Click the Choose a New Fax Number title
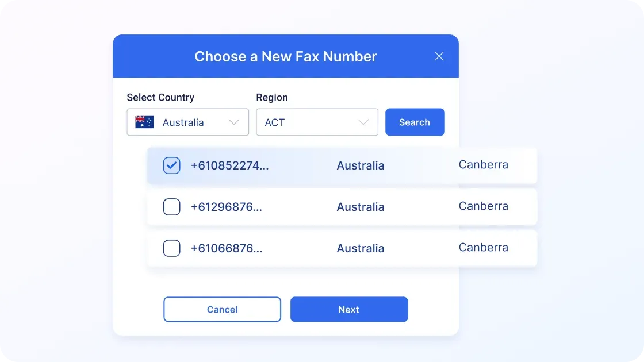 pos(286,56)
